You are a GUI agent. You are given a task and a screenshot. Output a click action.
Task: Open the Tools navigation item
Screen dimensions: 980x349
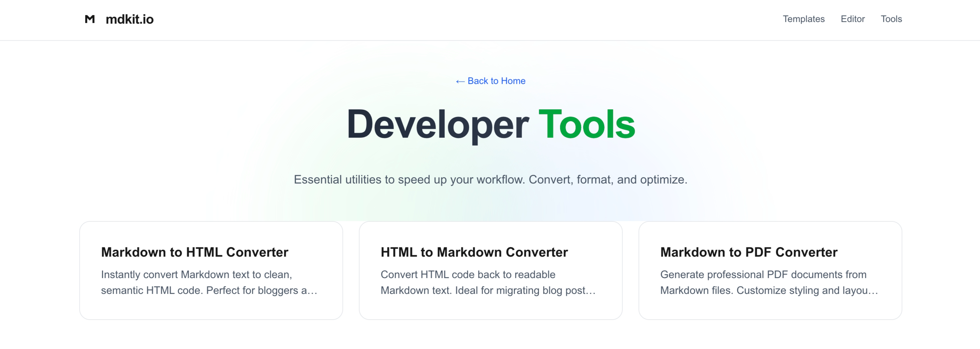[891, 19]
